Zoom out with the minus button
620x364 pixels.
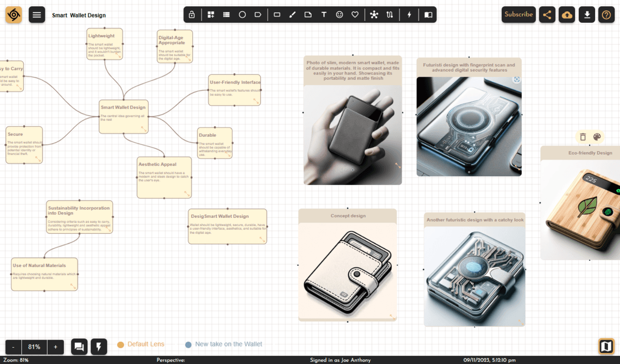click(x=13, y=347)
